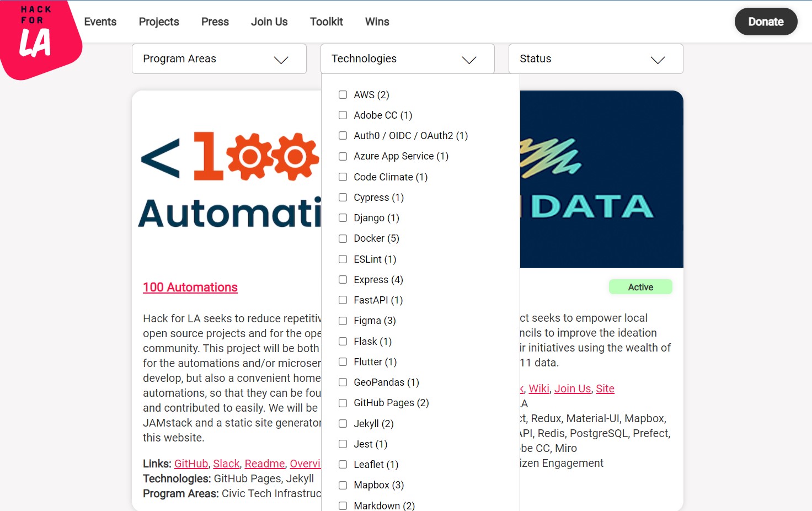Image resolution: width=812 pixels, height=511 pixels.
Task: Open the 100 Automations GitHub link
Action: pyautogui.click(x=191, y=464)
